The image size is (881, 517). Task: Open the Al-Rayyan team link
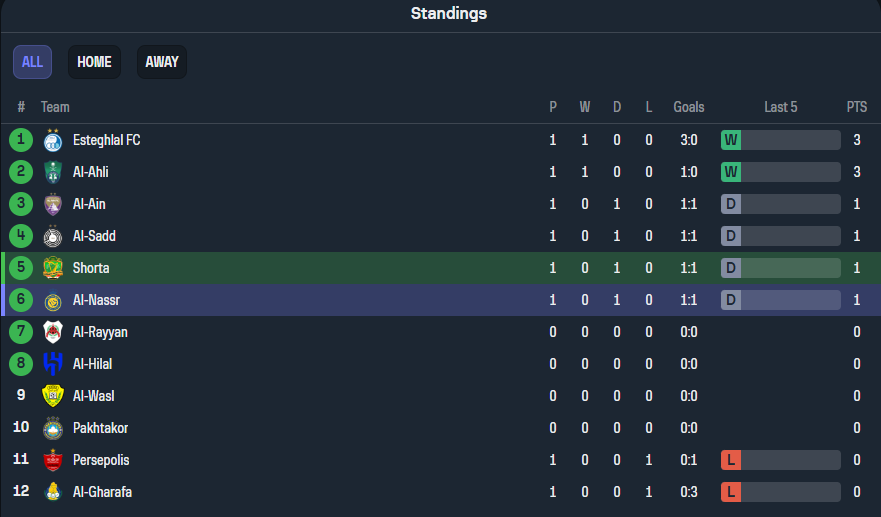pyautogui.click(x=100, y=332)
